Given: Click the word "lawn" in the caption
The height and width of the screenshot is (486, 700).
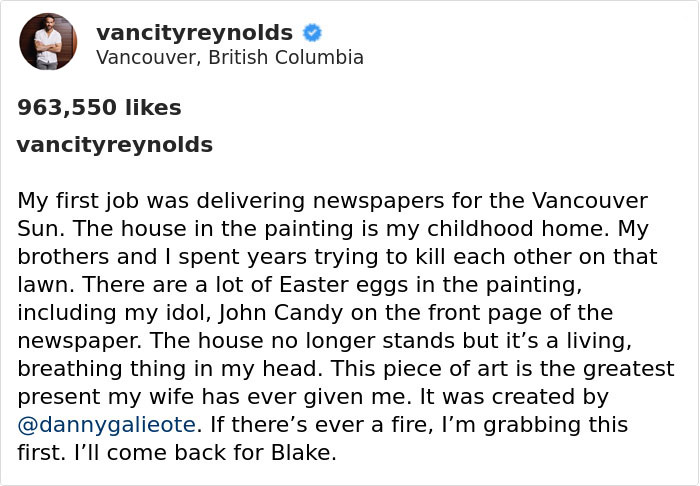Looking at the screenshot, I should (41, 284).
